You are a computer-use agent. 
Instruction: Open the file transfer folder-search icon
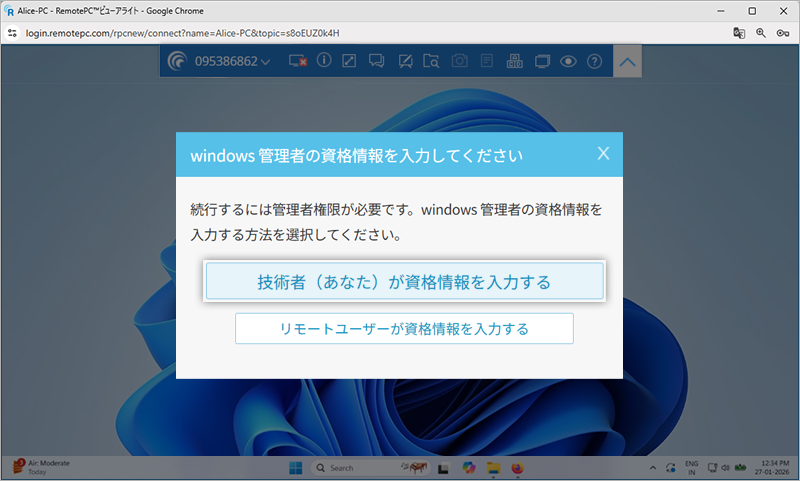pos(431,61)
